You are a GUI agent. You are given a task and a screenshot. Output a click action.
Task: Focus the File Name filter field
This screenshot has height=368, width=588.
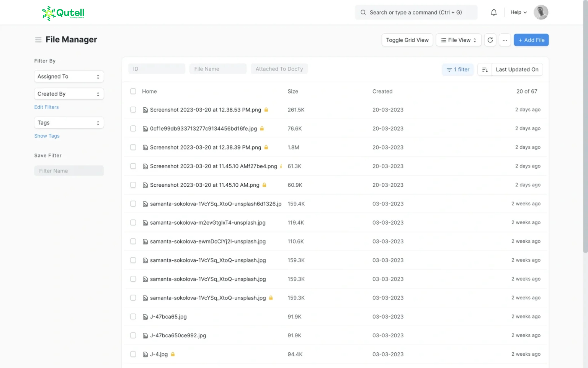click(x=218, y=69)
